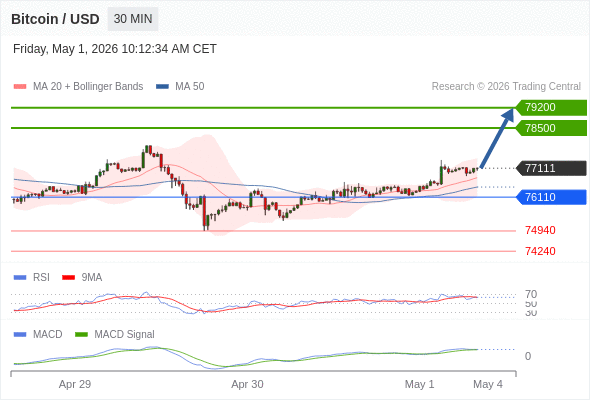Select the 76110 blue pivot label

click(551, 197)
